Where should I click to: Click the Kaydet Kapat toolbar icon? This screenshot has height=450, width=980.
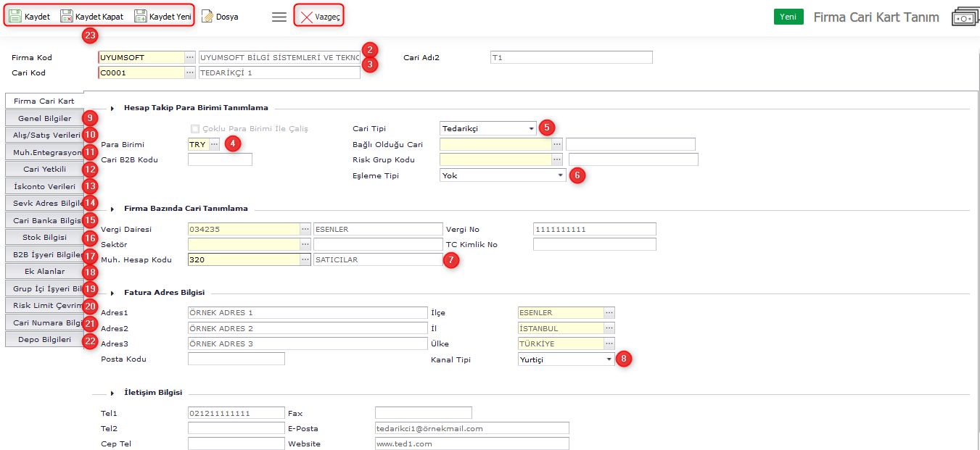[x=67, y=16]
